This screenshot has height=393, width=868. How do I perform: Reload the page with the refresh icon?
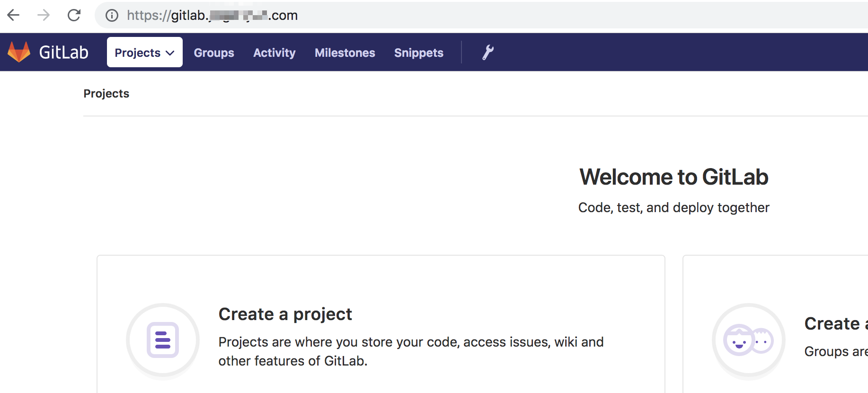click(x=74, y=15)
